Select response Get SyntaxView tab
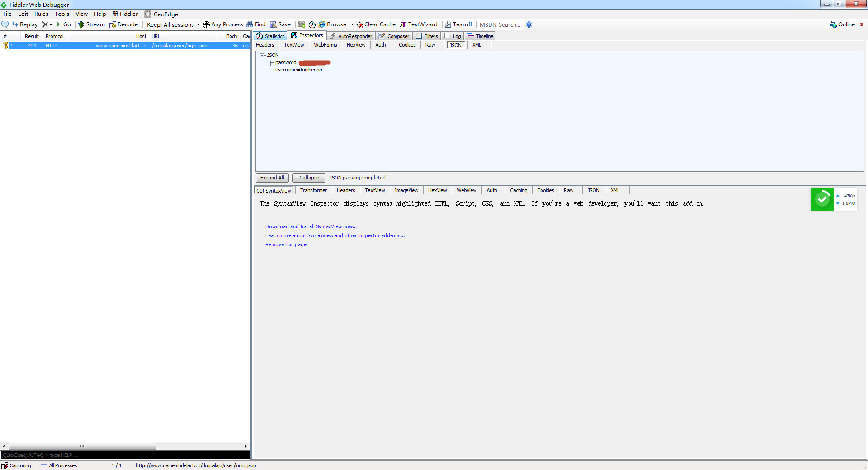This screenshot has width=868, height=470. tap(274, 191)
